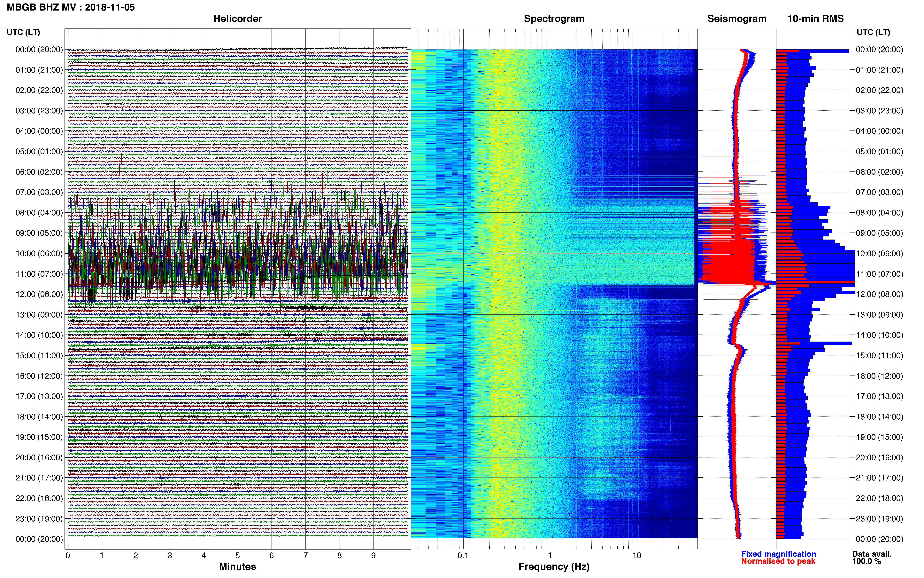Click right time label 01:00 (21:00)

click(880, 70)
